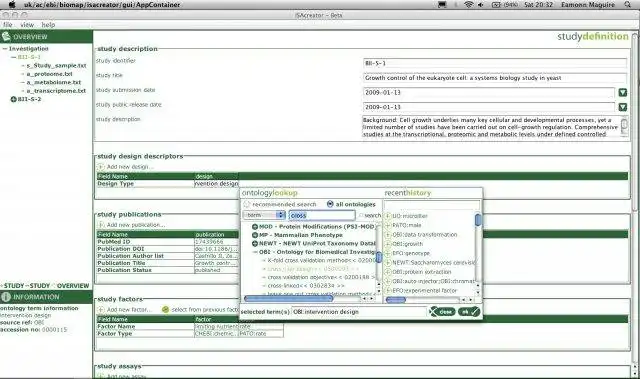Open date picker for public release date
This screenshot has width=640, height=379.
point(622,107)
